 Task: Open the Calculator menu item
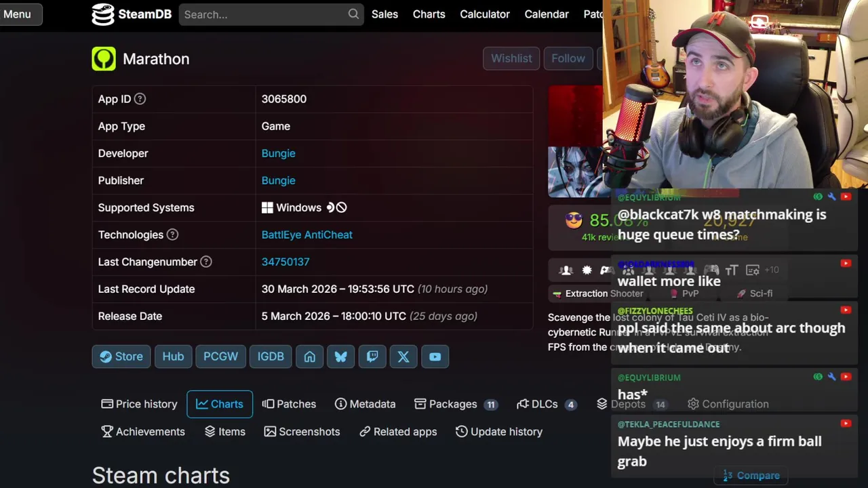[485, 14]
